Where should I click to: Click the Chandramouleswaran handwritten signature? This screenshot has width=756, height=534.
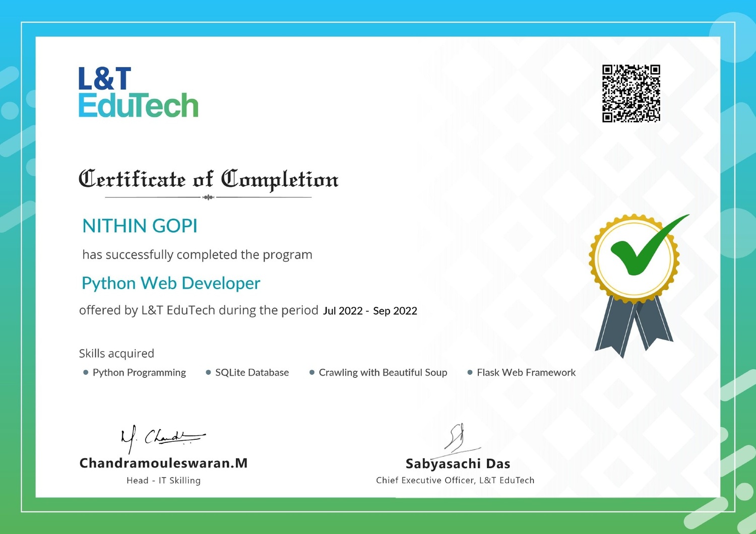tap(161, 437)
